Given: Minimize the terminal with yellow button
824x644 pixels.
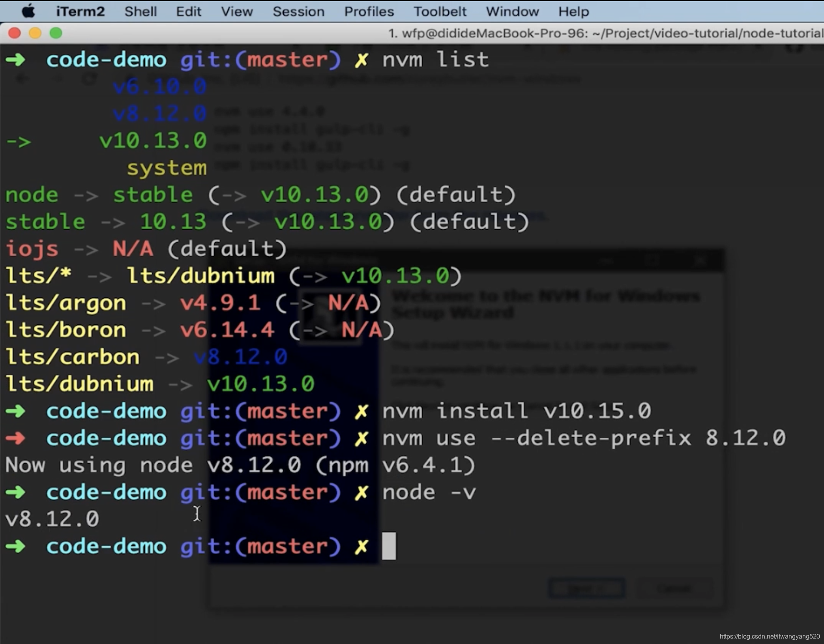Looking at the screenshot, I should (x=35, y=33).
